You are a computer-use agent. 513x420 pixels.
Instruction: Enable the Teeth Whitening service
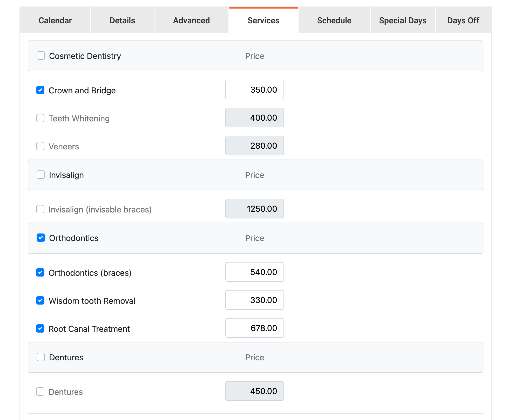click(x=40, y=118)
